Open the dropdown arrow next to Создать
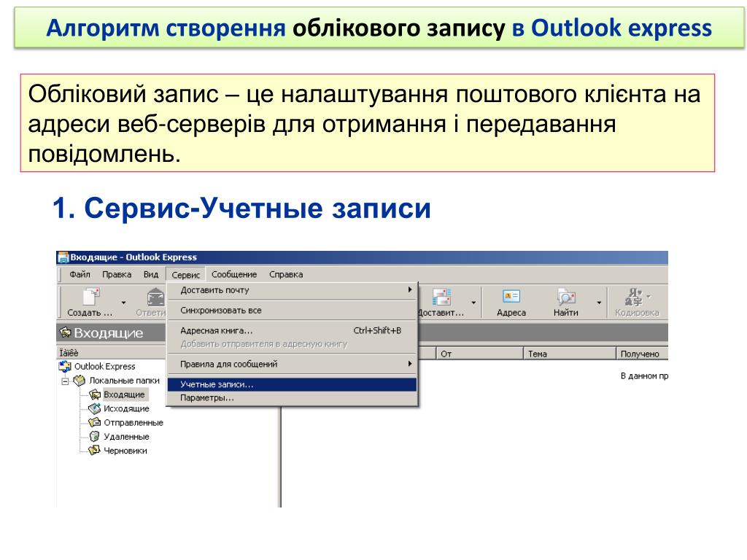This screenshot has width=747, height=560. pyautogui.click(x=123, y=303)
